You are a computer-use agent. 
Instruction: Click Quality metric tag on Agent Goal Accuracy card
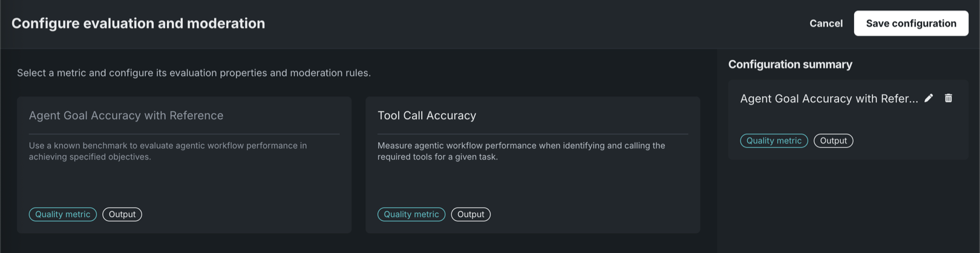63,214
